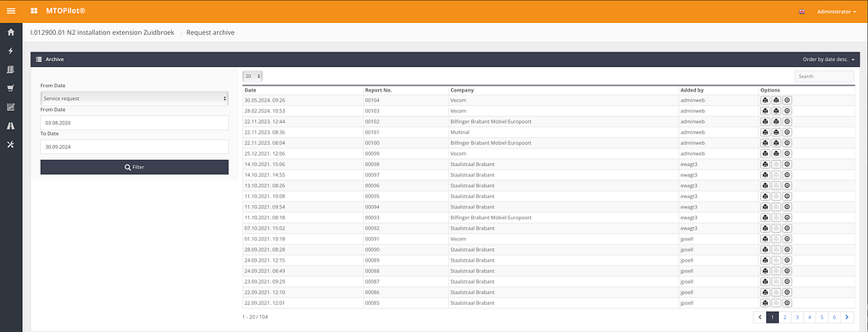Open the Service request type dropdown

[135, 98]
